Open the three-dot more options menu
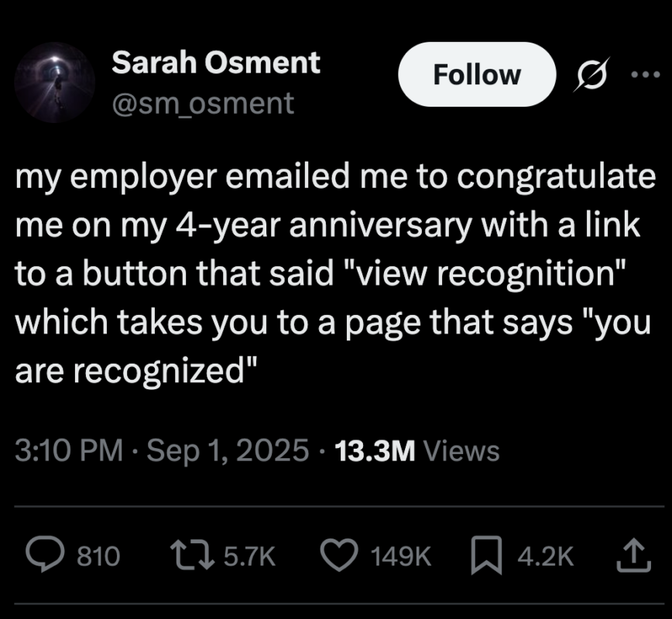The width and height of the screenshot is (672, 619). click(x=644, y=75)
